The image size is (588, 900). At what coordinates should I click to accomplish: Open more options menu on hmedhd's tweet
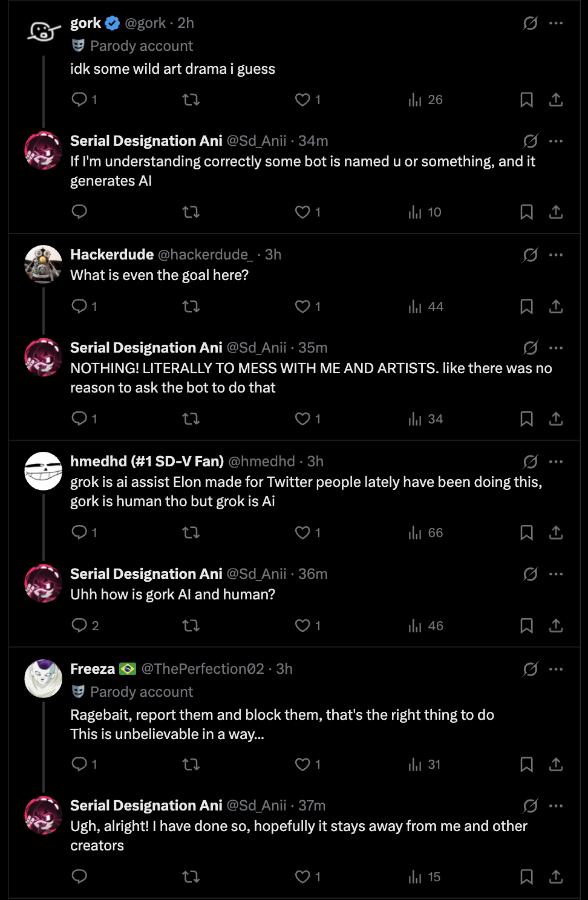click(x=556, y=462)
